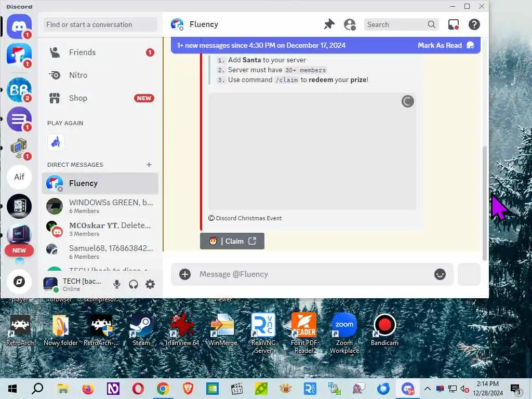
Task: Click the Claim link button
Action: tap(232, 241)
